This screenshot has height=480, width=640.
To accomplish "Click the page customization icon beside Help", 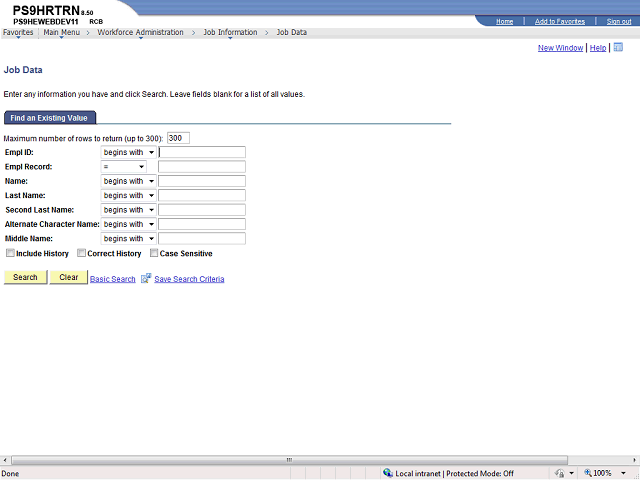I will [618, 47].
